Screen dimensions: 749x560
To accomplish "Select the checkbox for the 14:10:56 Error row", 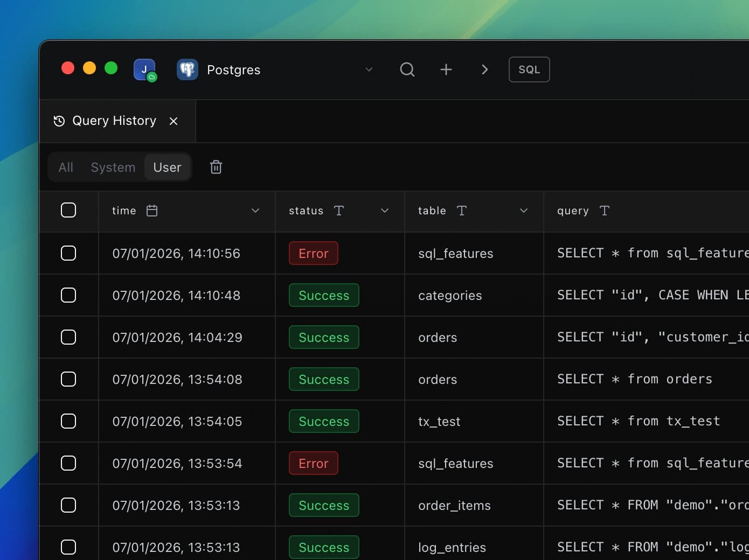I will click(x=68, y=253).
